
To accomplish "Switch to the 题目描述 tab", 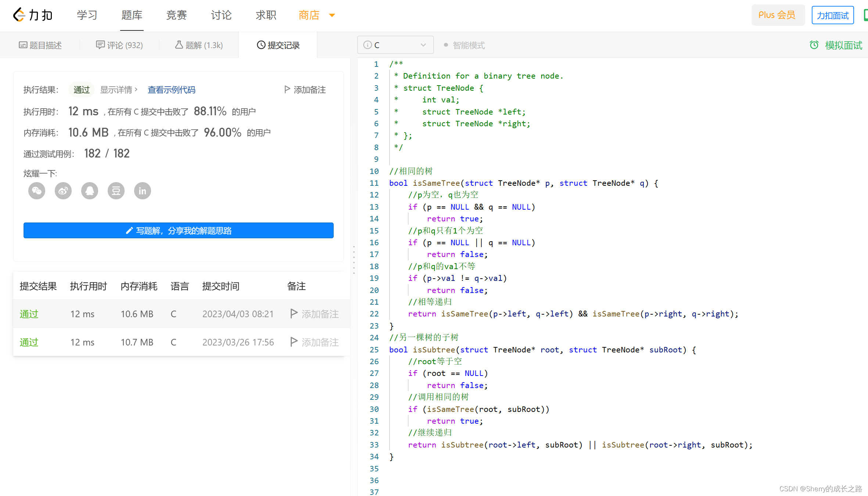I will tap(40, 45).
